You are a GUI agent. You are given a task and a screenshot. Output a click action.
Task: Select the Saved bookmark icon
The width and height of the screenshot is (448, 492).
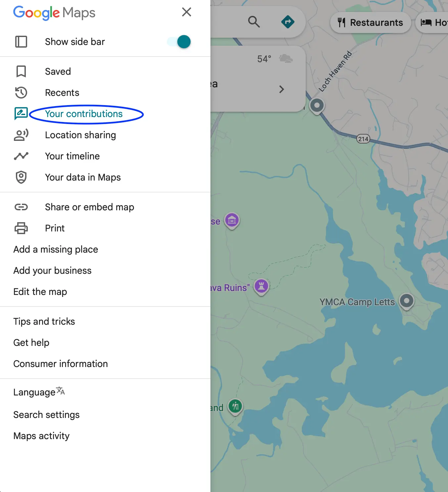pos(21,71)
